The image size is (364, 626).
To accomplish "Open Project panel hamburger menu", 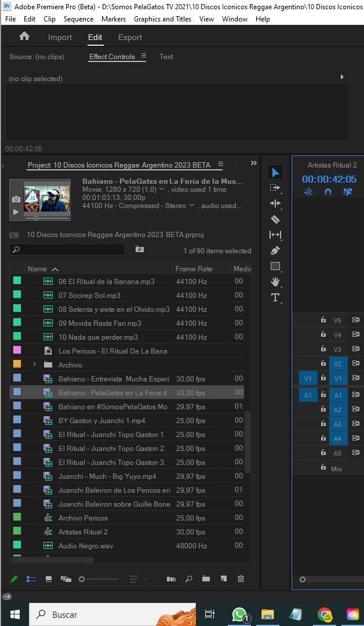I will (x=221, y=164).
